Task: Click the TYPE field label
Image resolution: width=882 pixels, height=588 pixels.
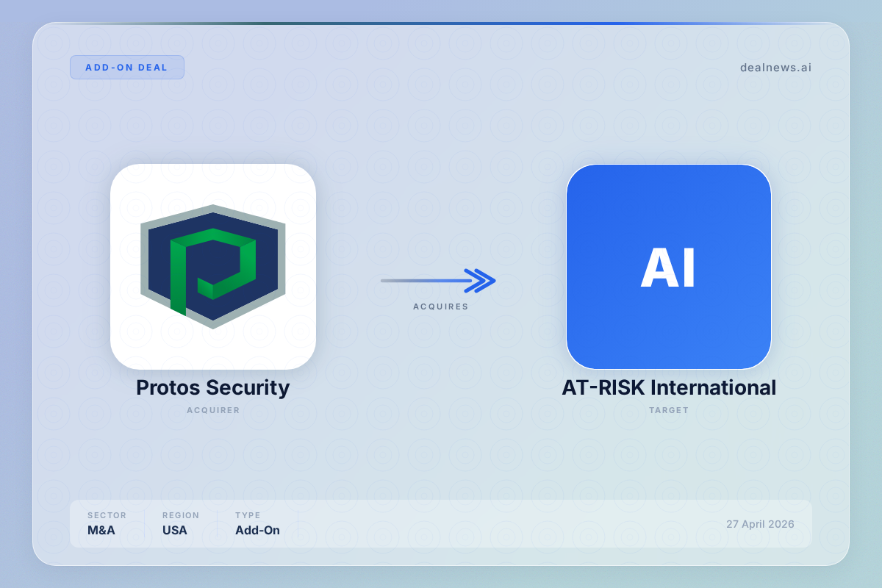Action: tap(248, 515)
